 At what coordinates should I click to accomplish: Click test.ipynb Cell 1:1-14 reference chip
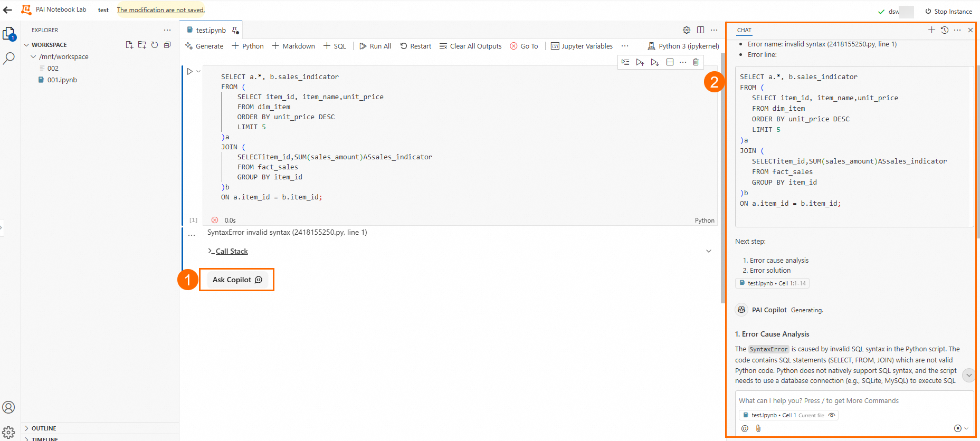tap(772, 283)
